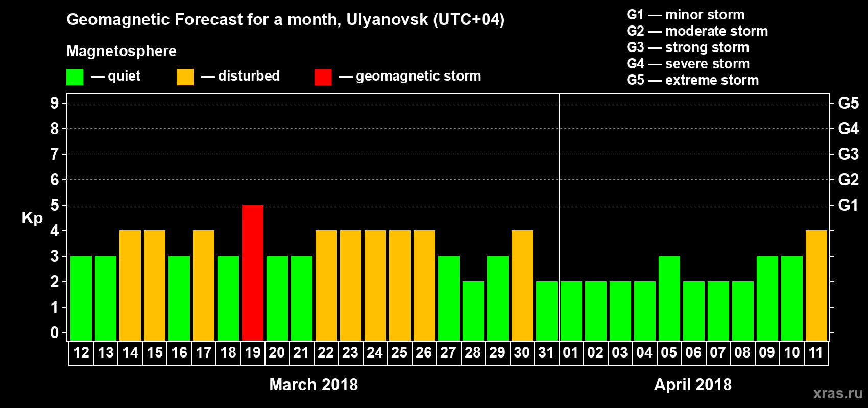The width and height of the screenshot is (868, 408).
Task: Click the Kp axis value 5
Action: (x=55, y=205)
